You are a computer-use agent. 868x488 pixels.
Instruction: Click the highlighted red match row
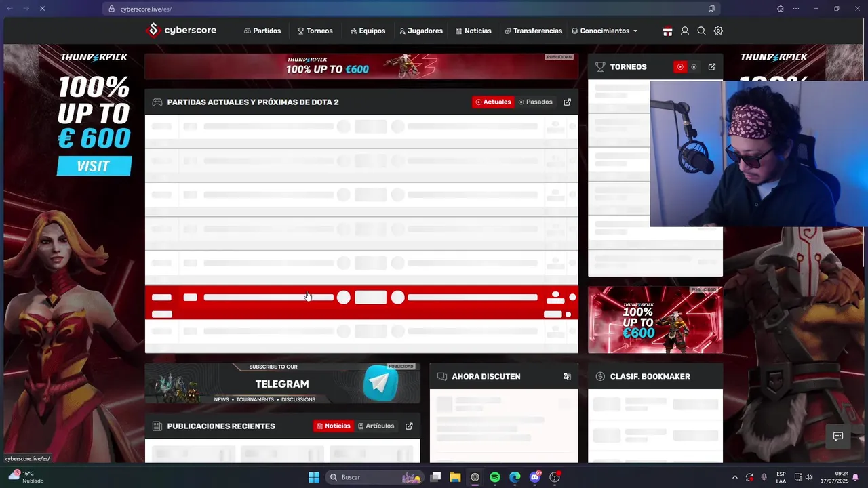coord(361,302)
